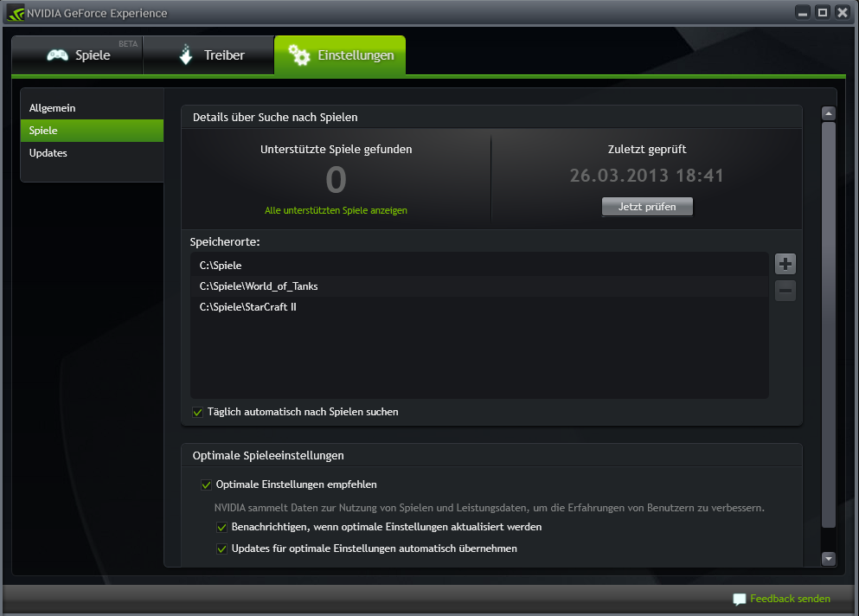Click the Jetzt prüfen button
The height and width of the screenshot is (616, 859).
(647, 207)
